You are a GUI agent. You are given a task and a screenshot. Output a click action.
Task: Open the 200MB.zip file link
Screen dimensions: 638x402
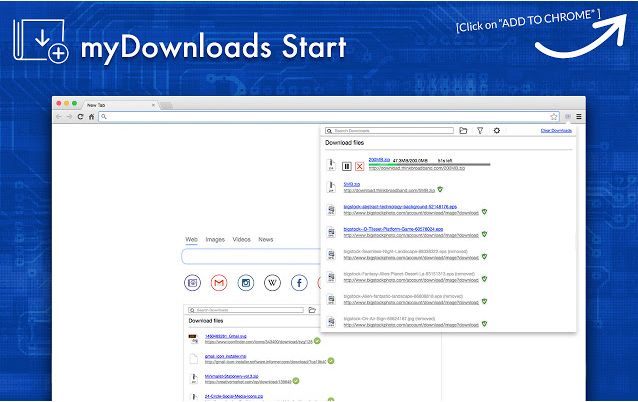tap(379, 159)
